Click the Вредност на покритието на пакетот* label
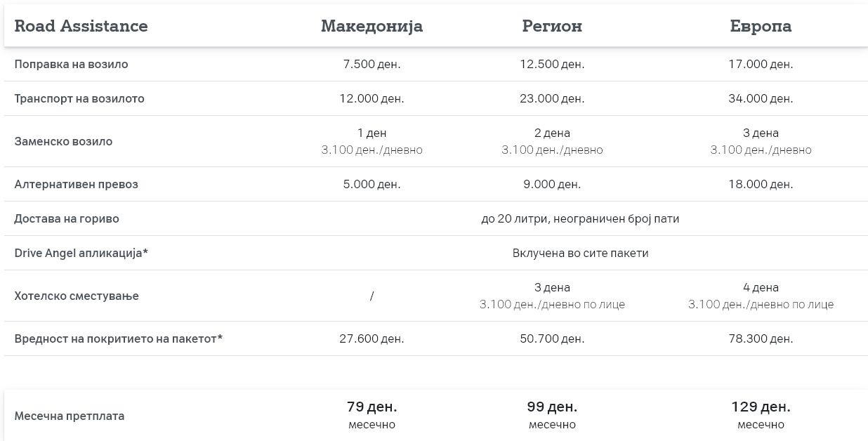The height and width of the screenshot is (441, 868). click(x=118, y=338)
